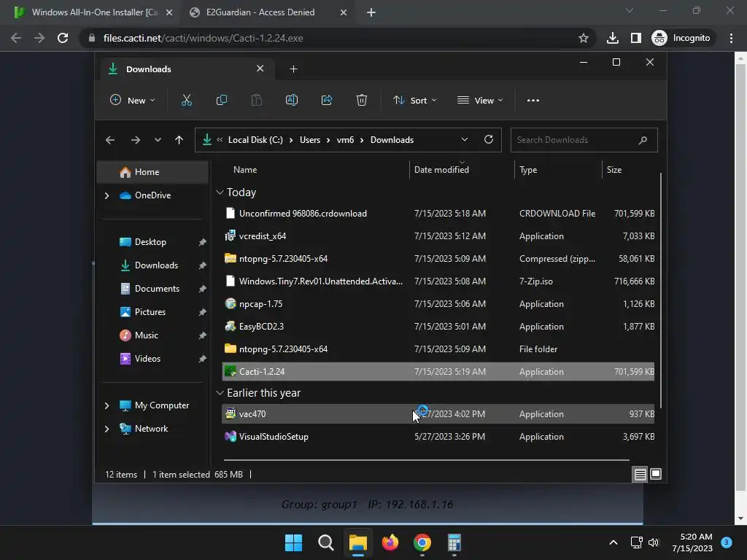The height and width of the screenshot is (560, 747).
Task: Open the three-dots See more menu
Action: (533, 101)
